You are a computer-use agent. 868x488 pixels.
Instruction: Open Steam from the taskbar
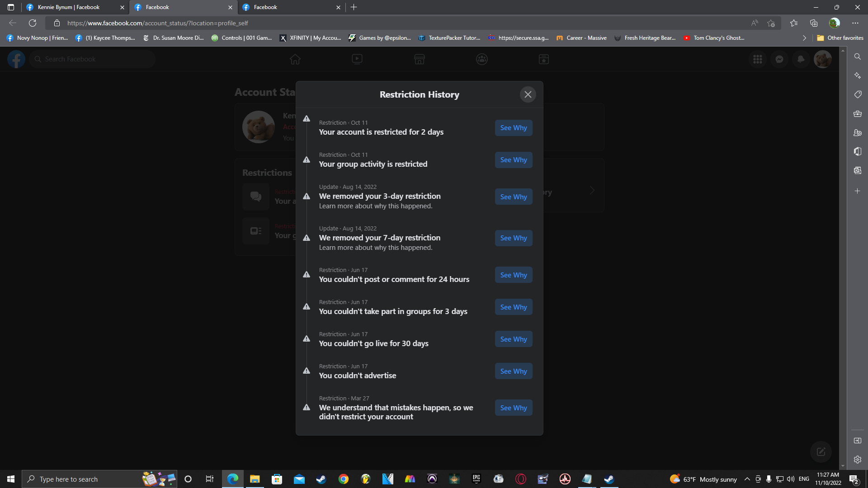click(x=321, y=479)
